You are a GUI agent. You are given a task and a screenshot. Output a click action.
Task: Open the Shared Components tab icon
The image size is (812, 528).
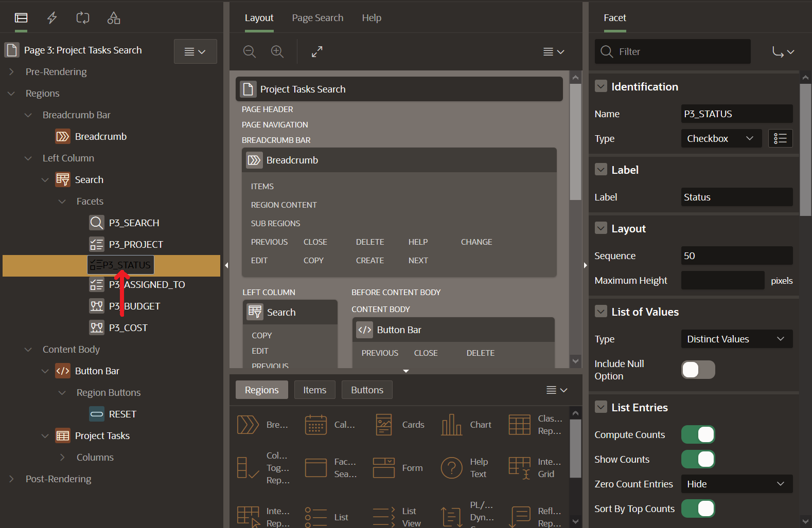[114, 18]
